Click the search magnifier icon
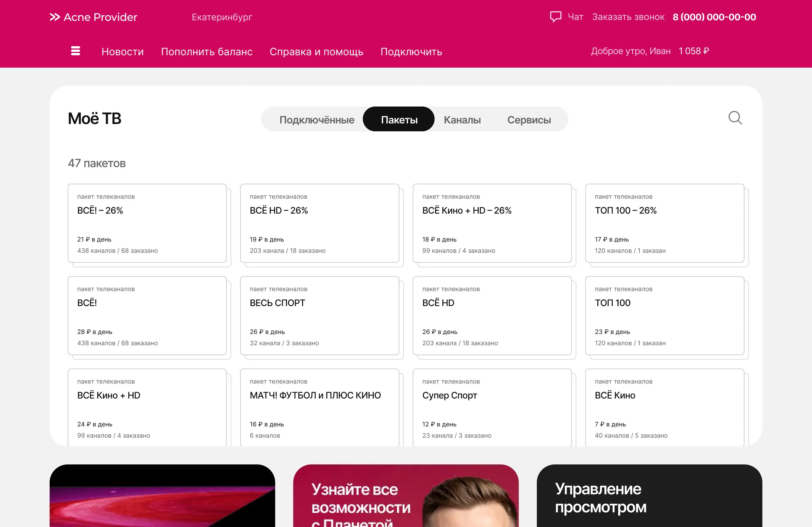Viewport: 812px width, 527px height. (735, 118)
